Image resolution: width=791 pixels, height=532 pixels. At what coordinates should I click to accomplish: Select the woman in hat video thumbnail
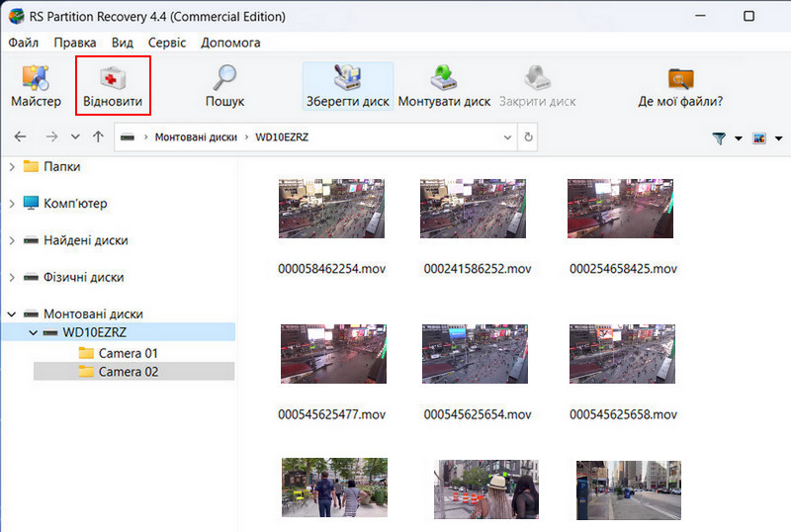[486, 489]
